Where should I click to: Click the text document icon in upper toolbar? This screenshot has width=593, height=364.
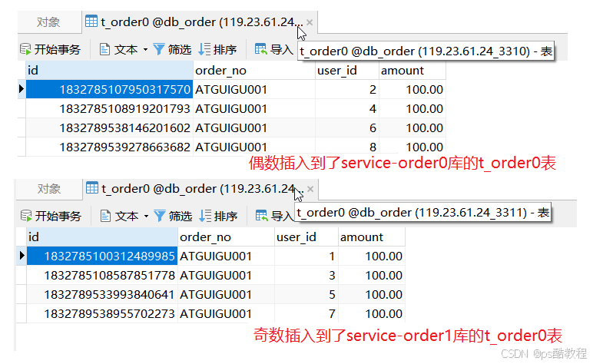(104, 49)
